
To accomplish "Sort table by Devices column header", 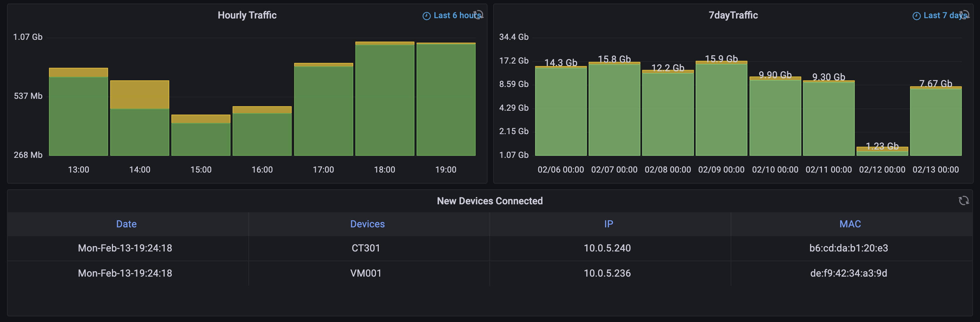I will coord(367,224).
